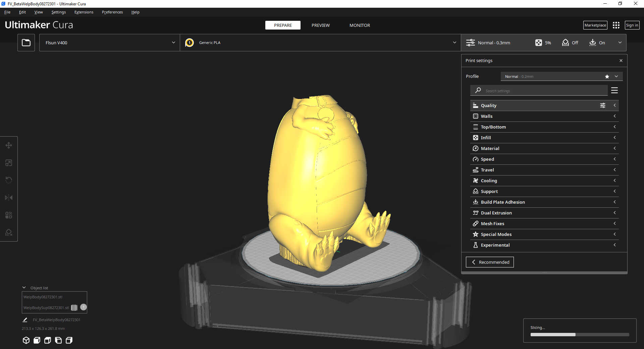Screen dimensions: 644x349
Task: Expand the Mesh Fixes settings
Action: pyautogui.click(x=544, y=223)
